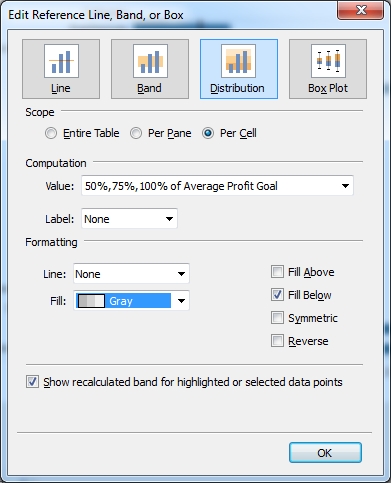
Task: Tick the Reverse checkbox
Action: pyautogui.click(x=277, y=341)
